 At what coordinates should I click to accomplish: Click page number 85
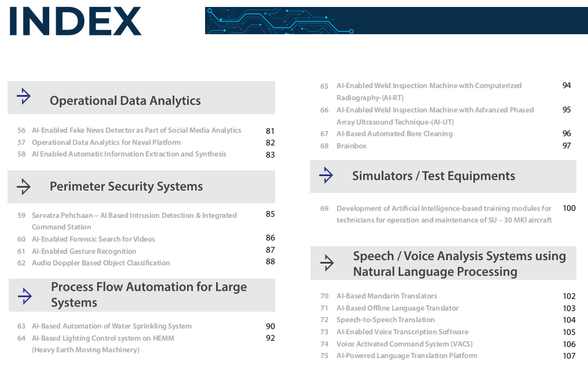[271, 214]
